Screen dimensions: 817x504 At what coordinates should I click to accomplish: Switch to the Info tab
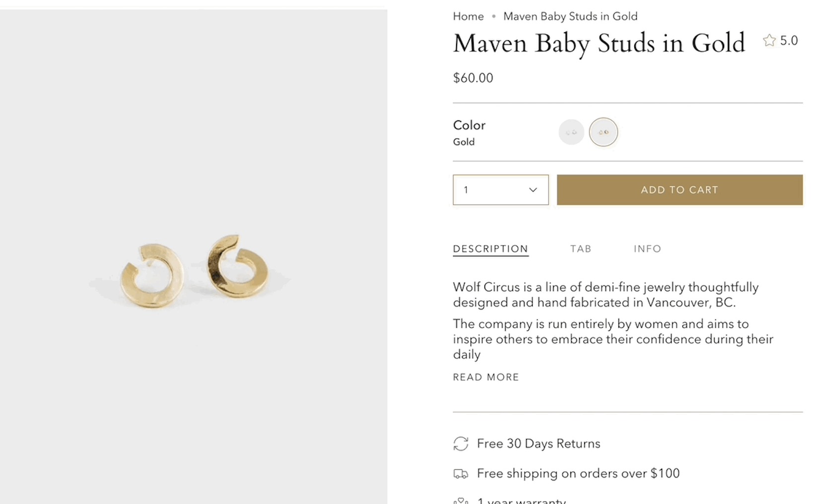pyautogui.click(x=647, y=249)
